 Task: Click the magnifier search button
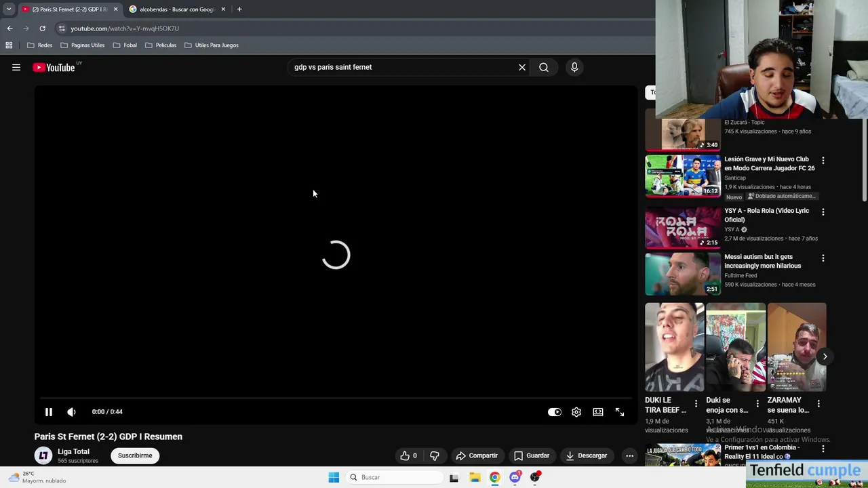(544, 67)
